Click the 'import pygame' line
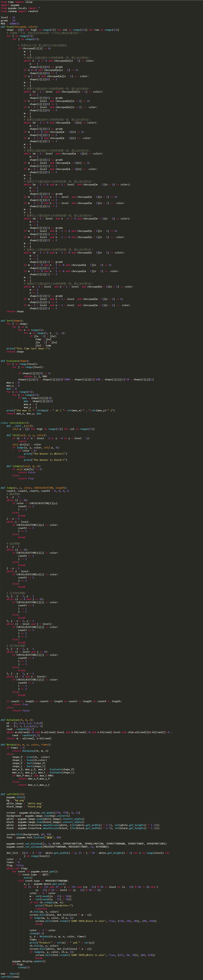The width and height of the screenshot is (203, 980). (10, 5)
